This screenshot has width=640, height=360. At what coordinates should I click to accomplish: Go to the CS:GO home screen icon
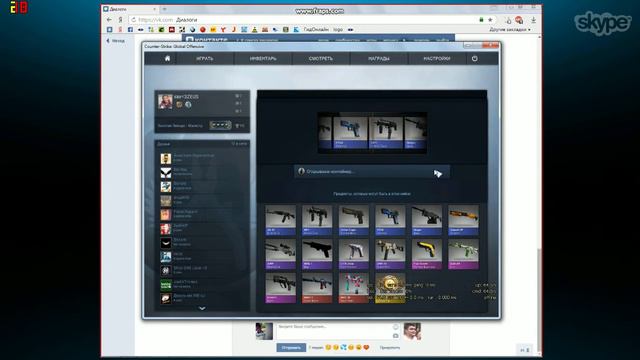tap(167, 58)
